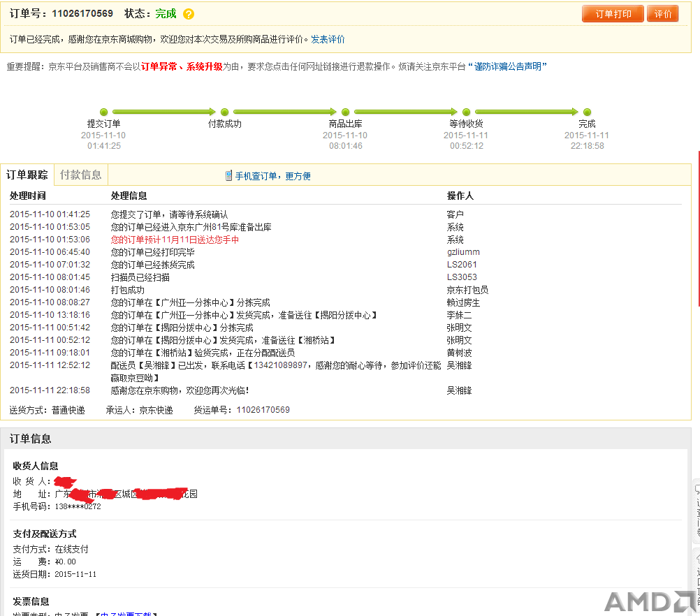Click timestamp 2015-11-10 13:18:16
Image resolution: width=700 pixels, height=616 pixels.
click(50, 315)
